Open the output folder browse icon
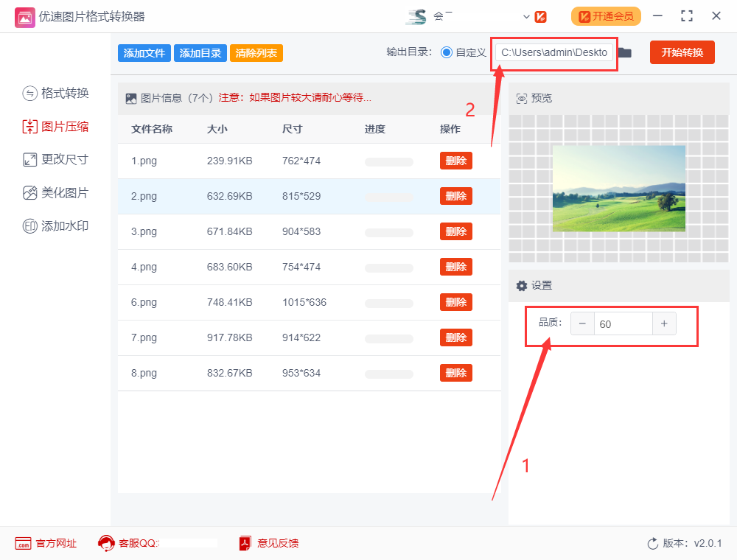 pos(625,52)
